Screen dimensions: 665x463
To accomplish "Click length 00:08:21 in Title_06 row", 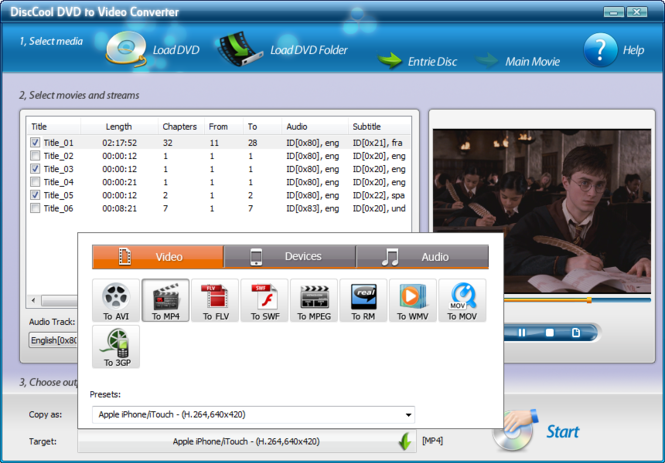I will point(120,209).
